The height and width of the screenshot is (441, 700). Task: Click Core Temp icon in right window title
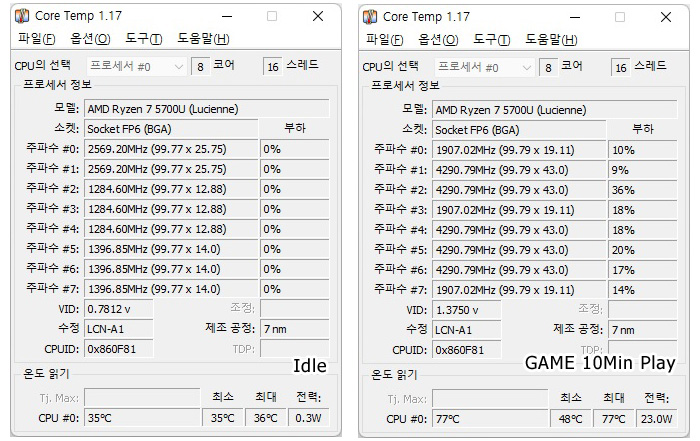click(x=370, y=16)
